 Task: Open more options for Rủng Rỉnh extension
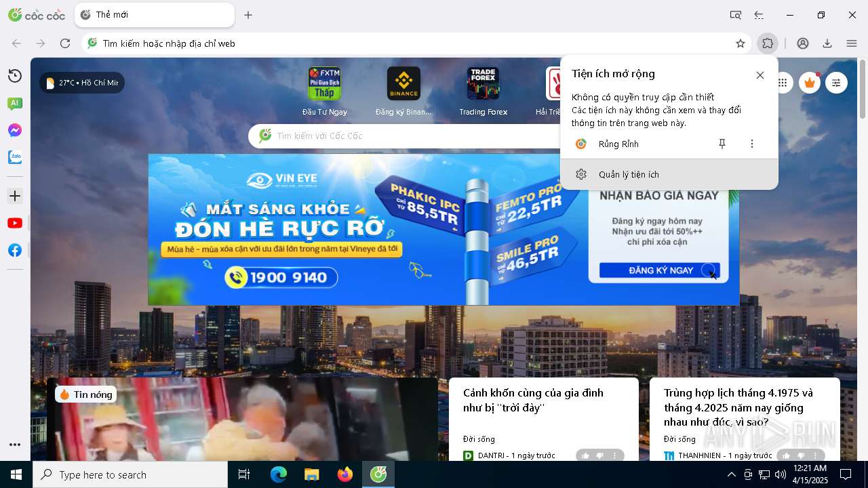pyautogui.click(x=751, y=144)
